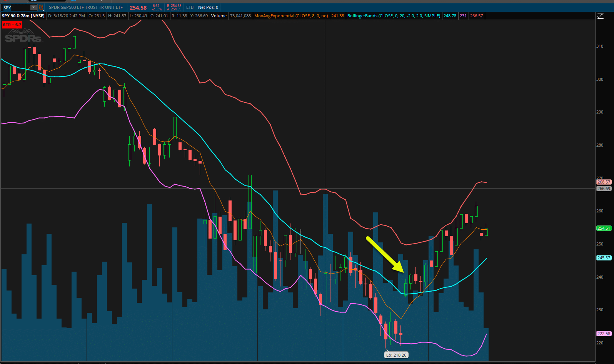The width and height of the screenshot is (614, 364).
Task: Click the gray 266.69 crosshair price tag
Action: coord(604,189)
